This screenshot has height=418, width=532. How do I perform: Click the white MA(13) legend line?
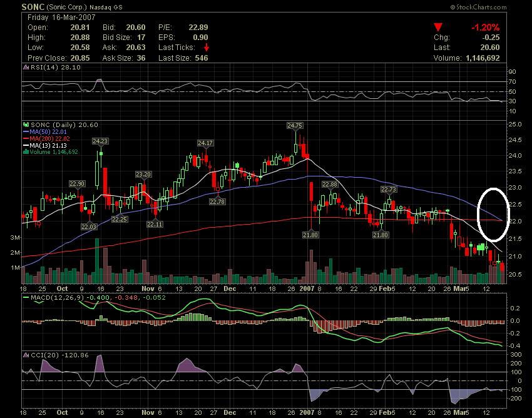(x=26, y=145)
